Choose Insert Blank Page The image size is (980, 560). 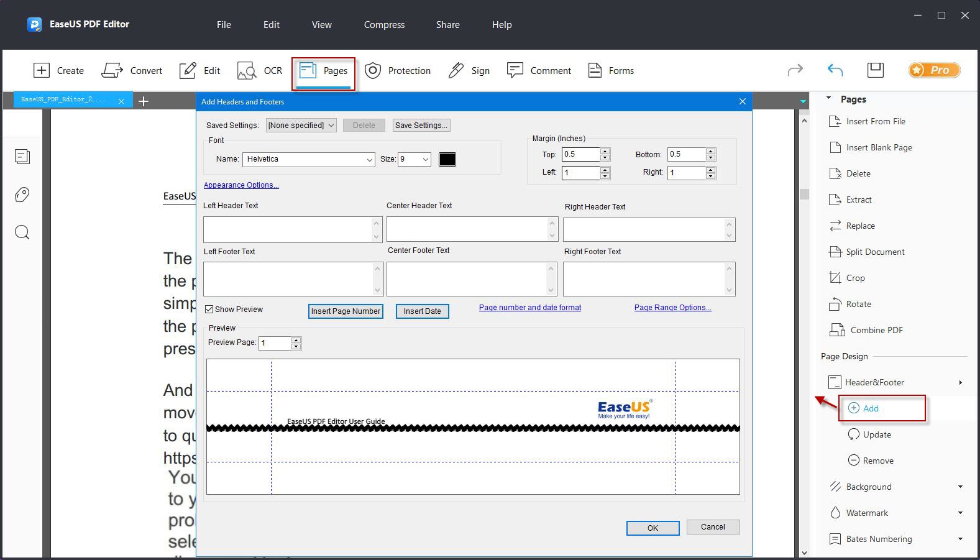871,147
